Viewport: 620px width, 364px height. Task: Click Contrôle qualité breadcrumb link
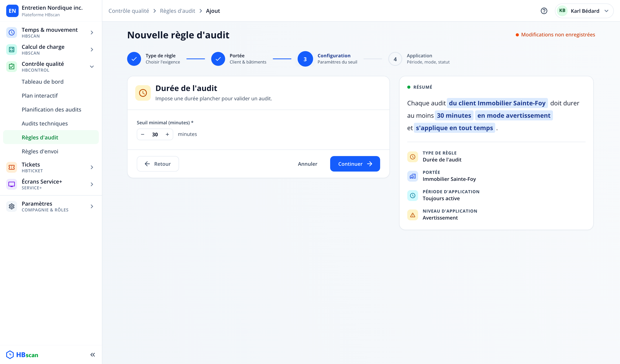129,11
